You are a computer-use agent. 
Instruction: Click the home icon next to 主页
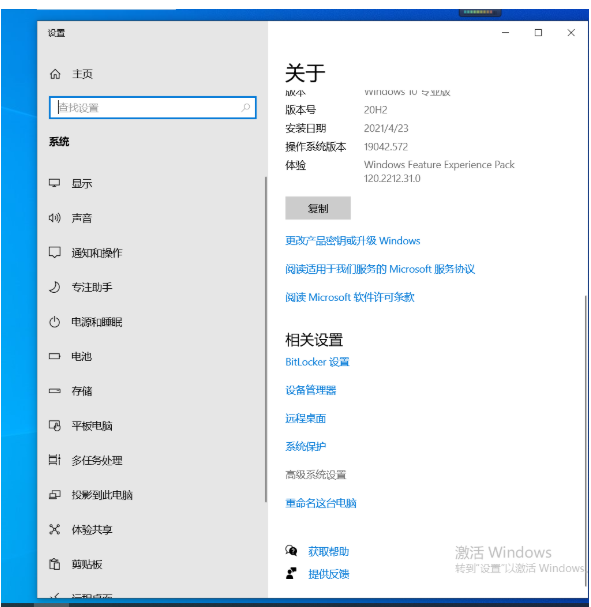pos(55,74)
